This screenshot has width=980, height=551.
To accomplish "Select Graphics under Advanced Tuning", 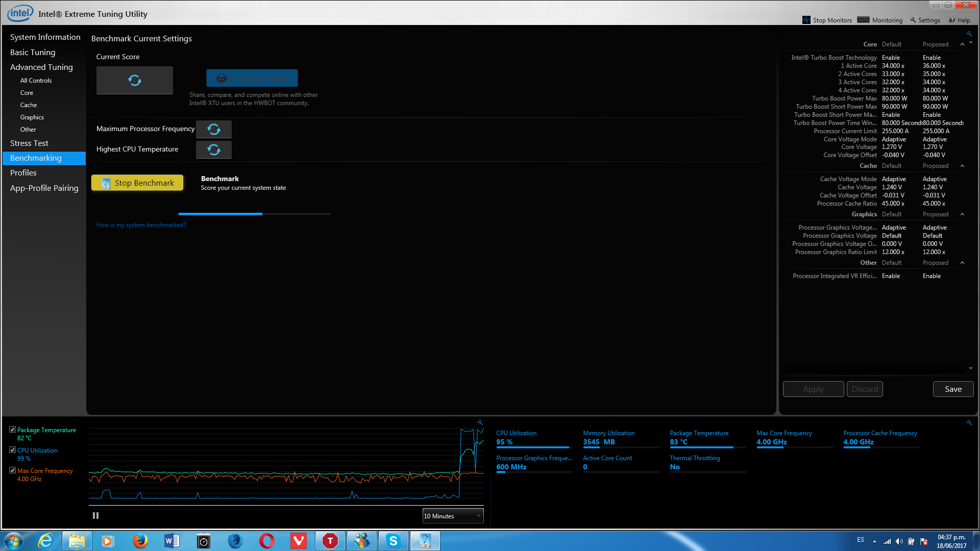I will (x=32, y=117).
